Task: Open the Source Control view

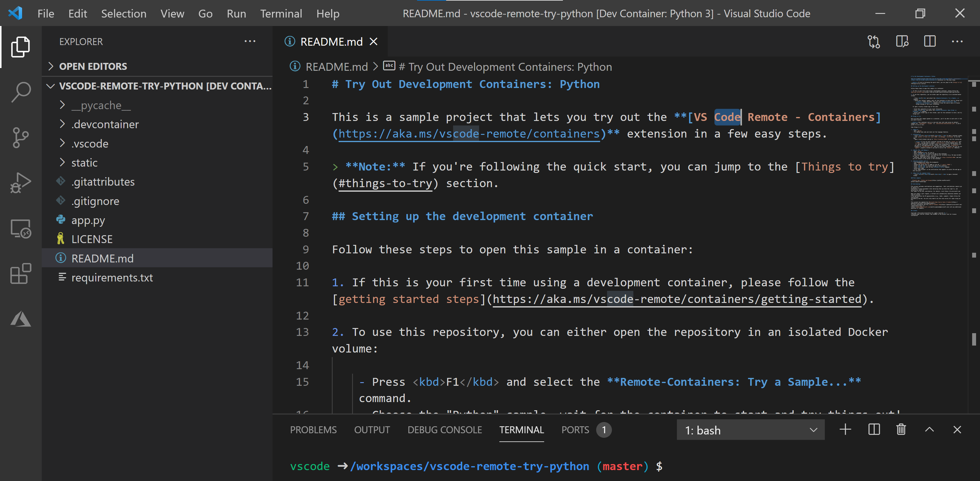Action: [21, 137]
